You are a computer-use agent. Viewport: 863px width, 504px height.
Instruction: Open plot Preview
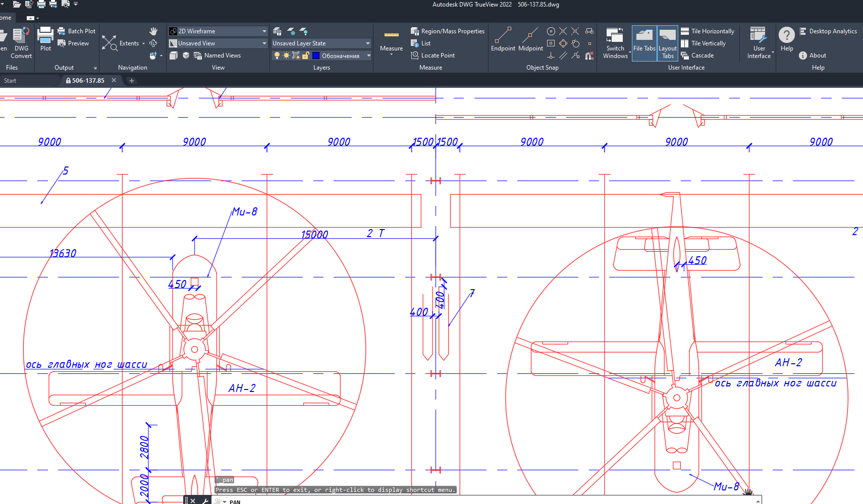tap(73, 43)
